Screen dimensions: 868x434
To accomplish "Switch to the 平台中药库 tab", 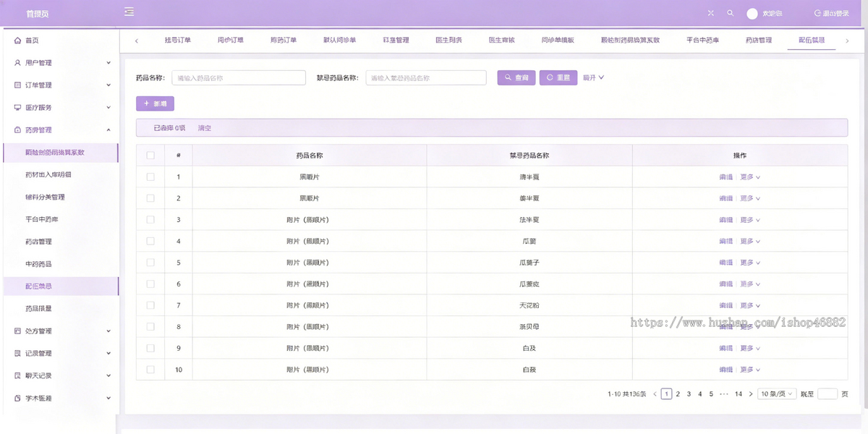I will tap(702, 41).
